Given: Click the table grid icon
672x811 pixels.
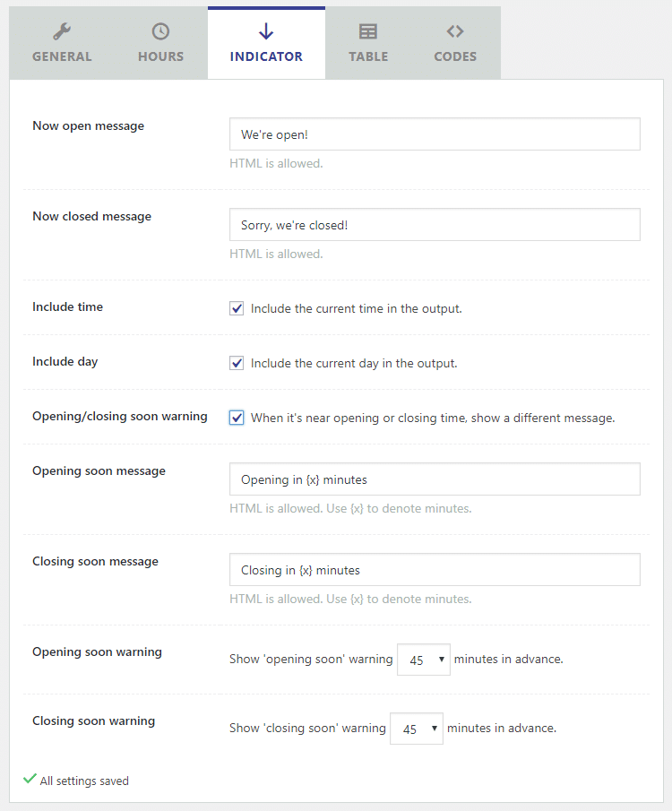Looking at the screenshot, I should click(368, 31).
